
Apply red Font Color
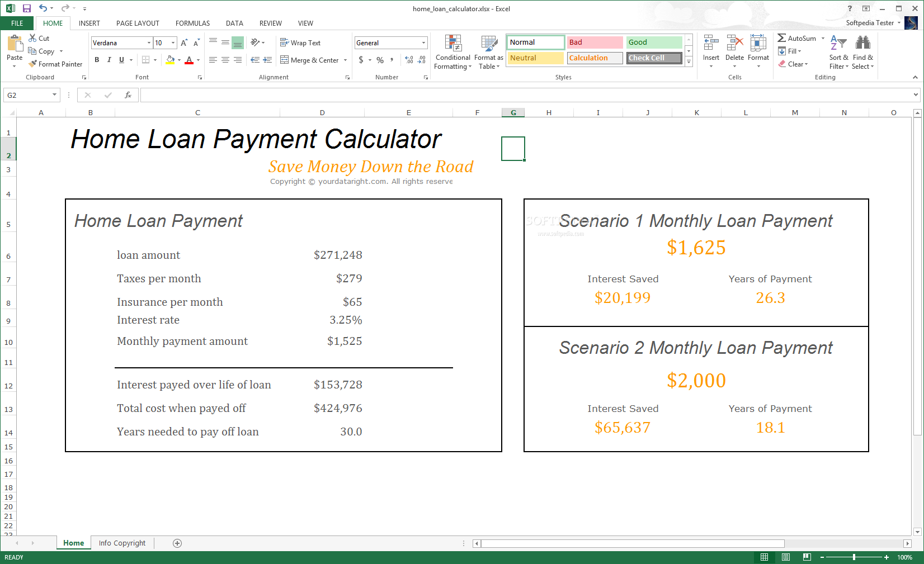189,60
